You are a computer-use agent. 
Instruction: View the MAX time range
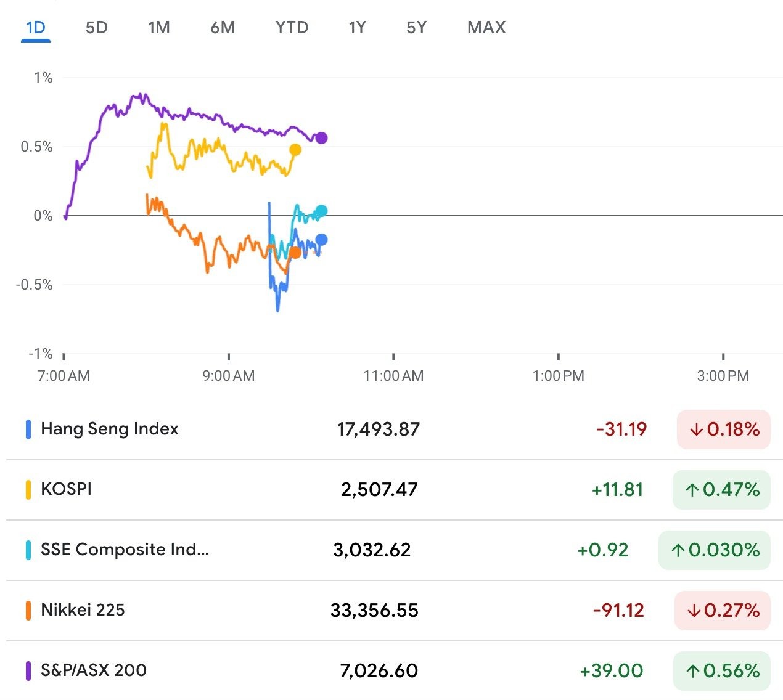click(x=486, y=28)
